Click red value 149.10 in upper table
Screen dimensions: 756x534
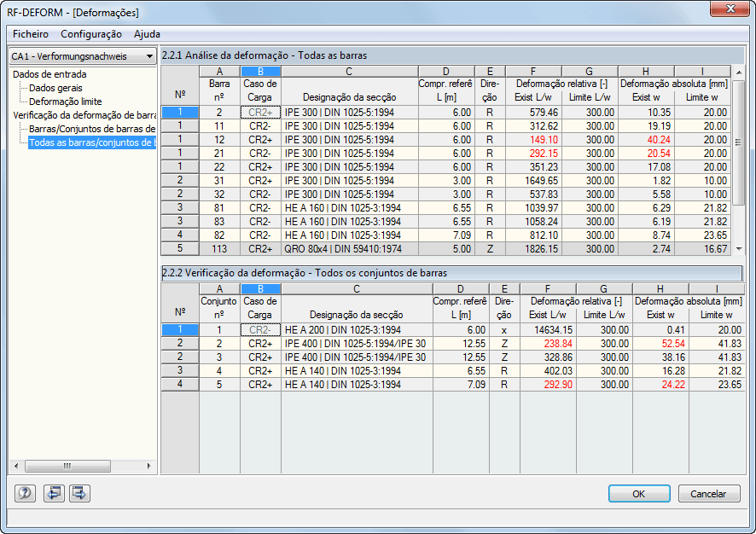(533, 140)
